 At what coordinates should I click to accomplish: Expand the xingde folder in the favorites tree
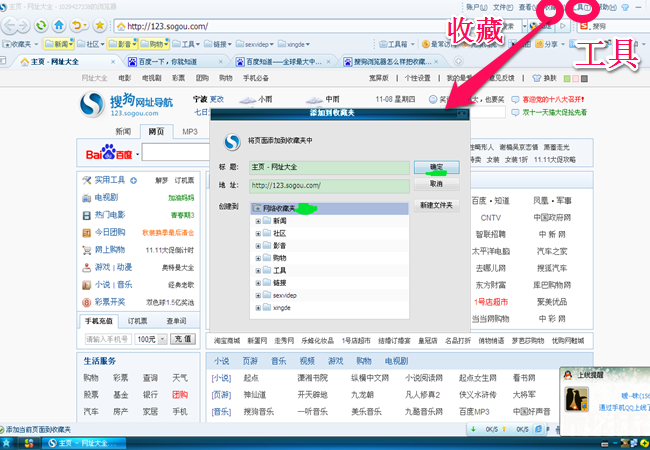tap(258, 308)
